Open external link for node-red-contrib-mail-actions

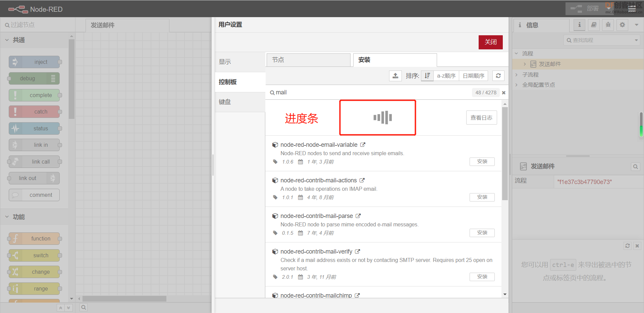coord(362,180)
